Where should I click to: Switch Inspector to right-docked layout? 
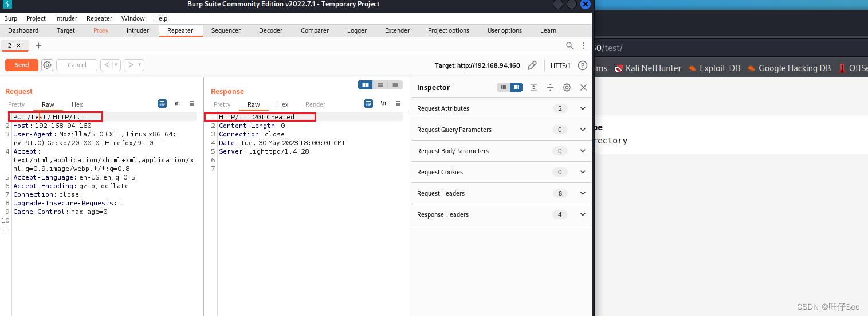pyautogui.click(x=516, y=87)
